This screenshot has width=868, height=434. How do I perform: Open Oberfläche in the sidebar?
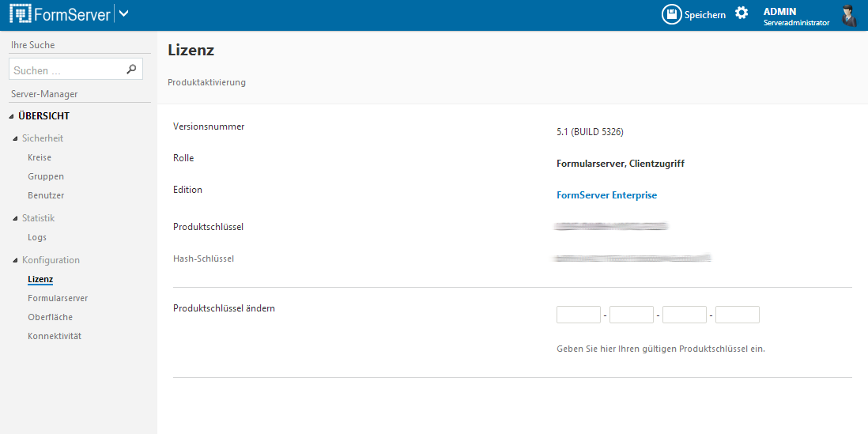click(x=50, y=317)
